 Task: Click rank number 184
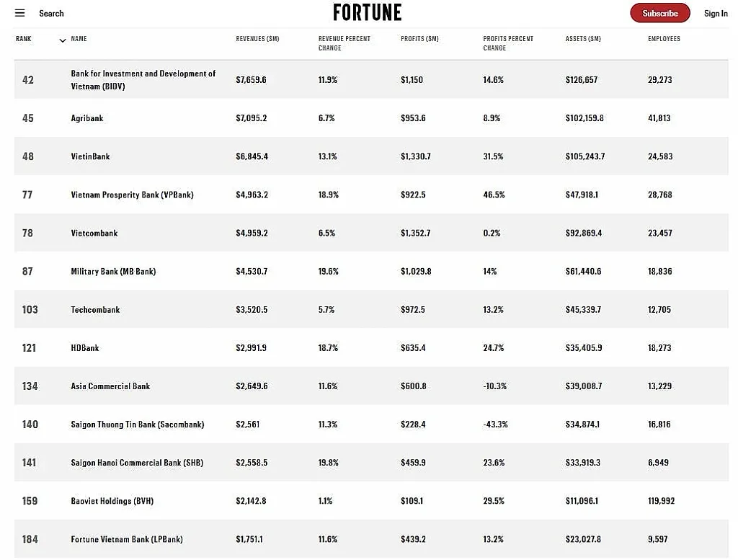pos(30,539)
